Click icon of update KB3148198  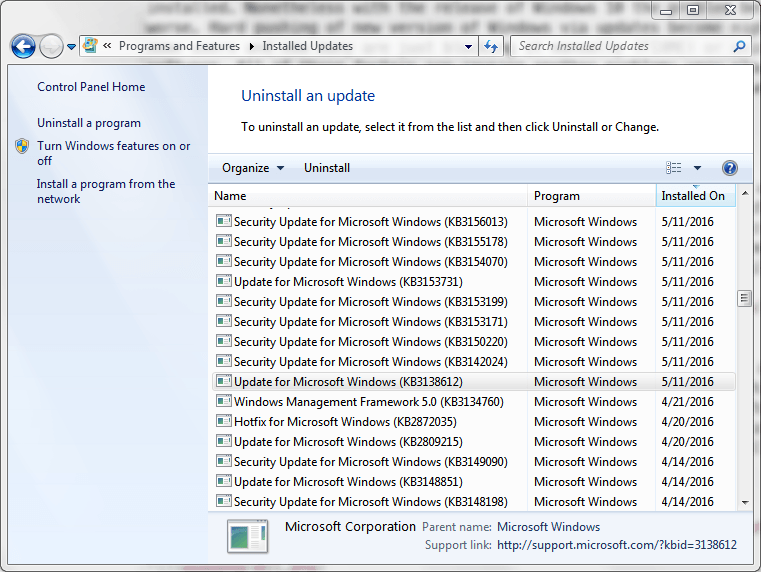(223, 501)
